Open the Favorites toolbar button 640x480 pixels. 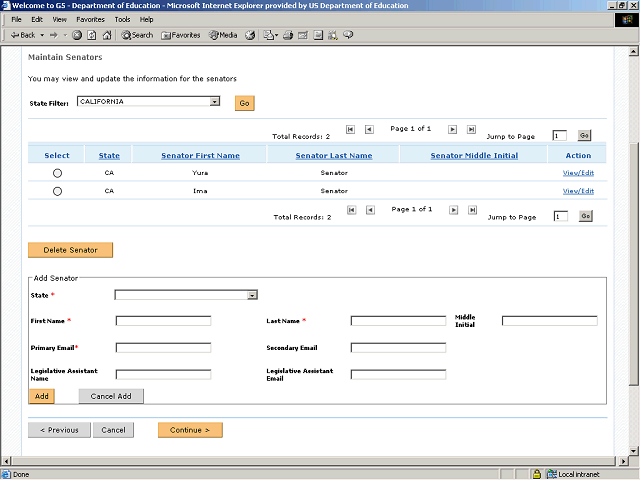pyautogui.click(x=181, y=35)
